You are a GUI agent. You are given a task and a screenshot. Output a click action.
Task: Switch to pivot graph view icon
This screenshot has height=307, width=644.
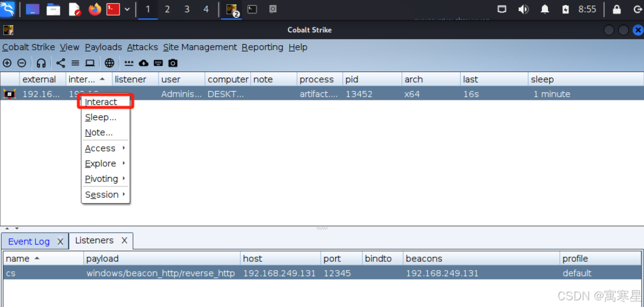point(61,63)
